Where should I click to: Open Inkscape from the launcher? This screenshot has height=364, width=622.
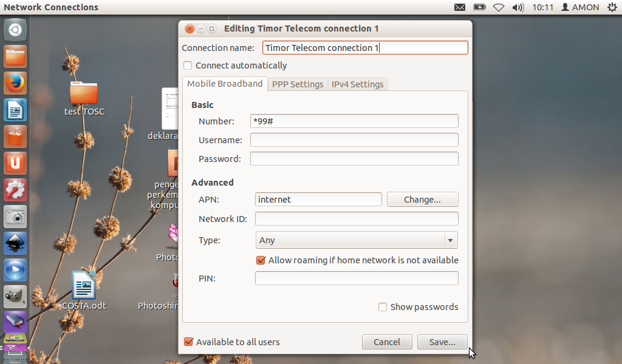tap(15, 243)
